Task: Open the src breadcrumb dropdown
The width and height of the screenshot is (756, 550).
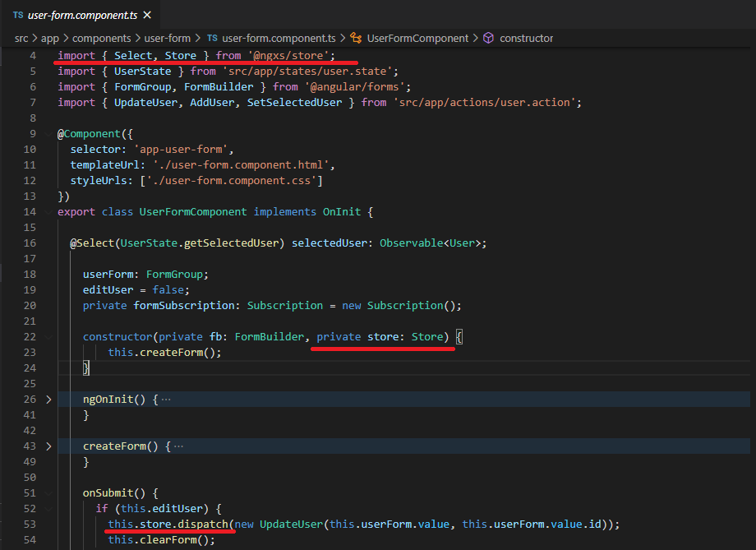Action: pyautogui.click(x=21, y=37)
